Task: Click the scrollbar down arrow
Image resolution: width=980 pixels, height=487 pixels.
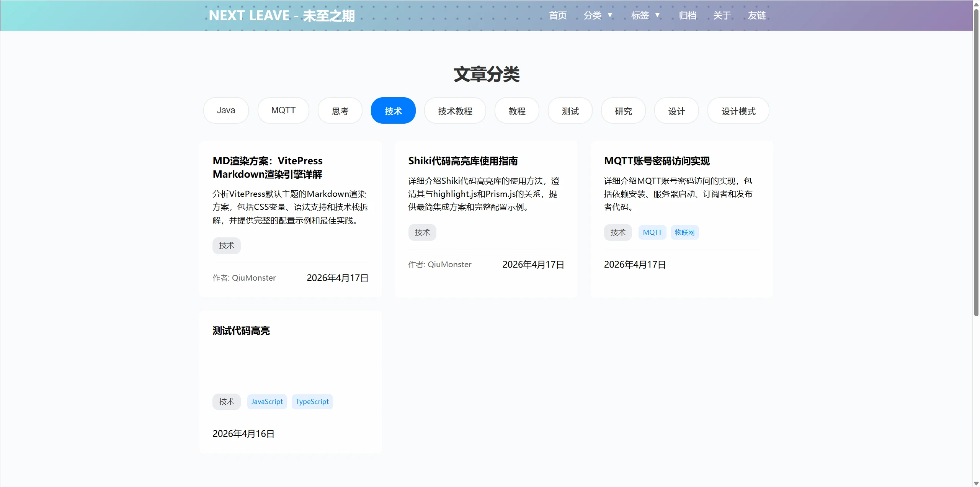Action: coord(976,483)
